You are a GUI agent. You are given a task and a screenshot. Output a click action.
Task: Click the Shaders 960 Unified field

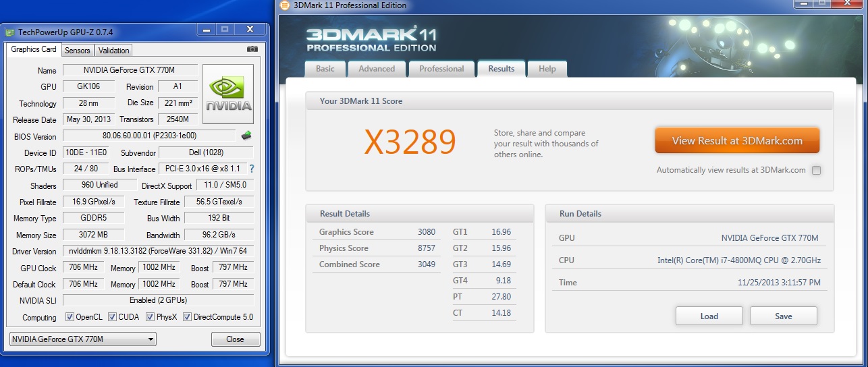(99, 185)
